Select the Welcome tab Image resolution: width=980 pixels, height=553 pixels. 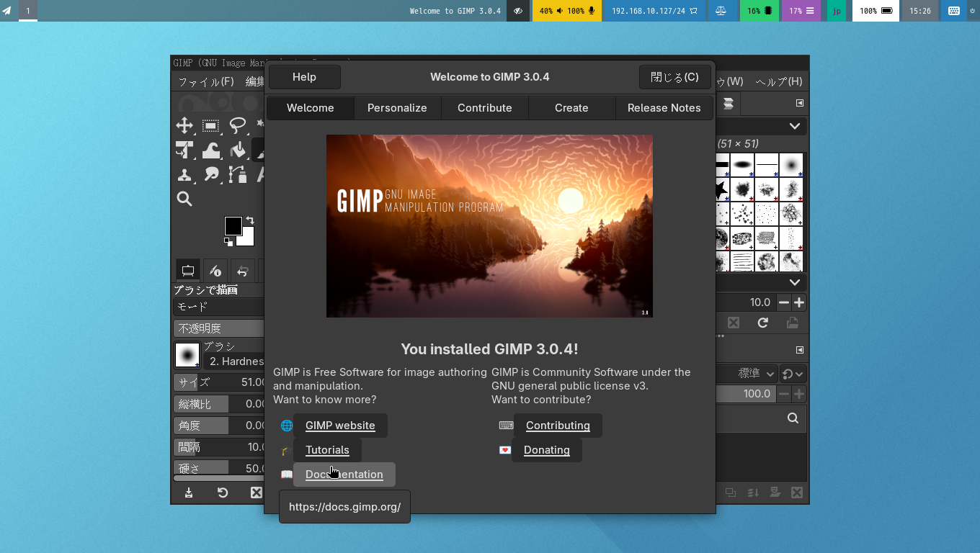click(311, 108)
